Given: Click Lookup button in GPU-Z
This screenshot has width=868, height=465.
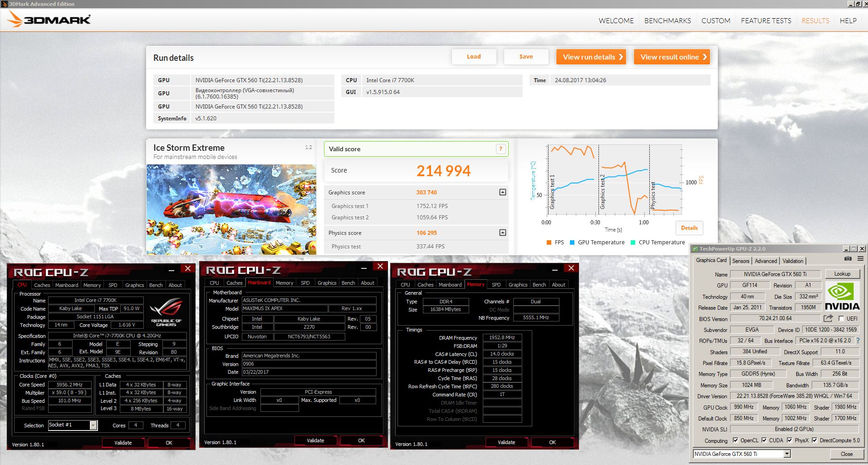Looking at the screenshot, I should tap(842, 274).
